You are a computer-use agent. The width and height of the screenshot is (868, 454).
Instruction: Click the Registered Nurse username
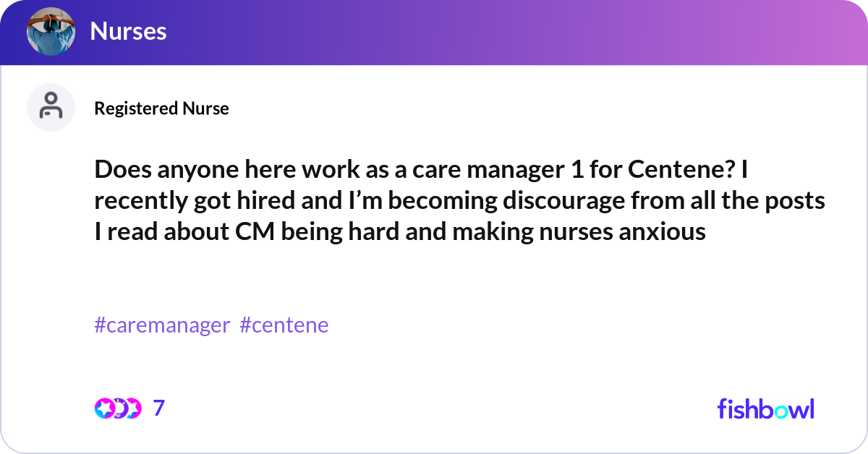pos(161,108)
